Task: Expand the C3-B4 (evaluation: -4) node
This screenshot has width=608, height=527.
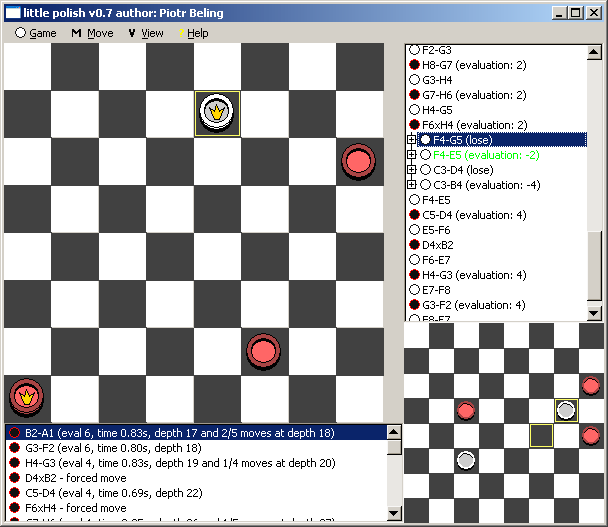Action: coord(411,185)
